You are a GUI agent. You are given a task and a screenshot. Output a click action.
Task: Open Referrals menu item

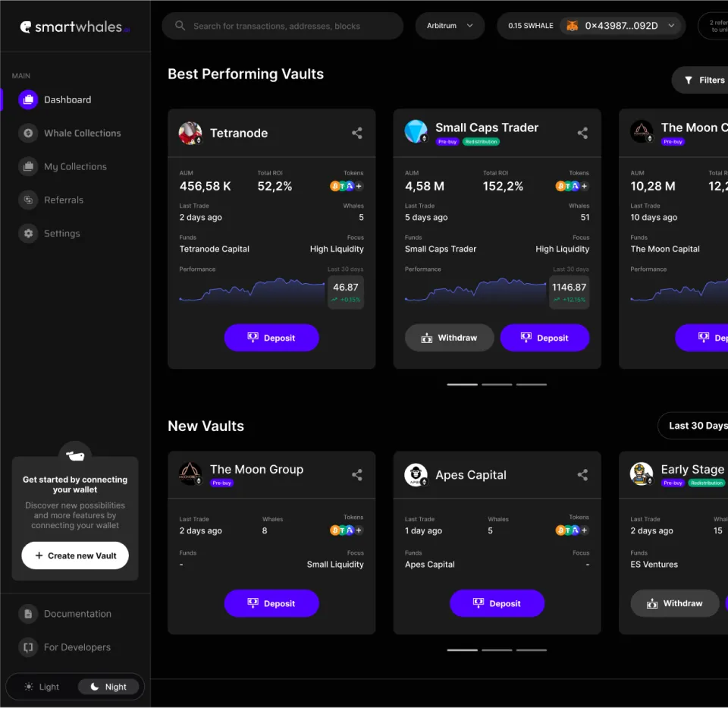(x=64, y=200)
